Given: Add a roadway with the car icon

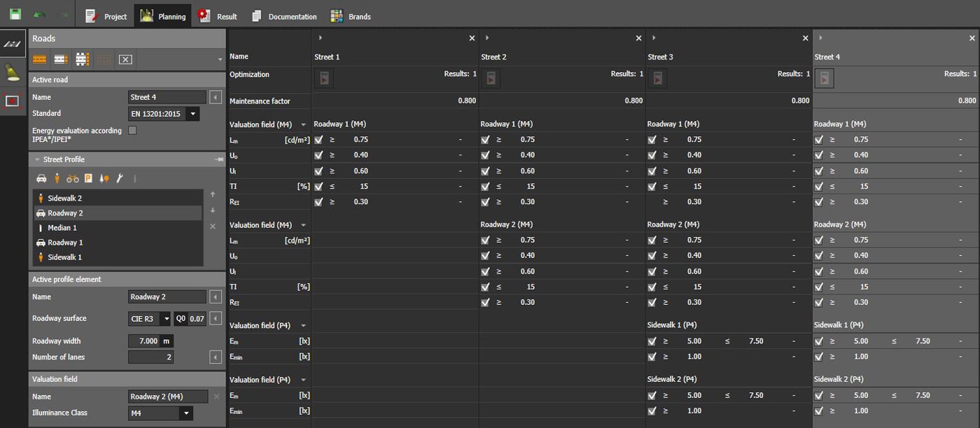Looking at the screenshot, I should [x=41, y=178].
